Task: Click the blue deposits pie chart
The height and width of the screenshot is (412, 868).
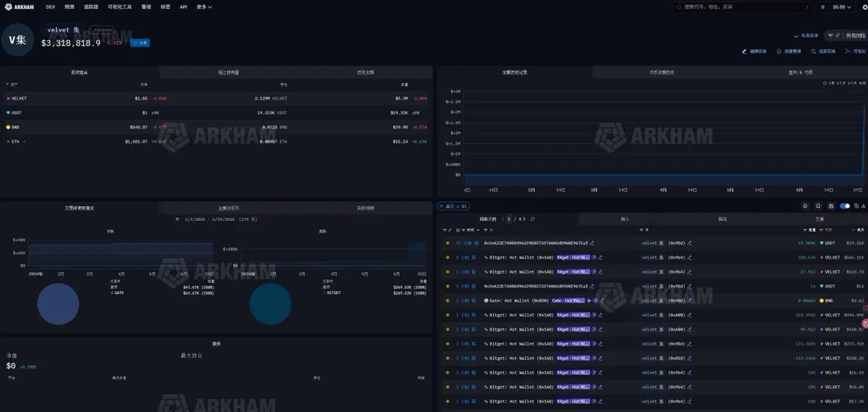Action: pos(58,304)
